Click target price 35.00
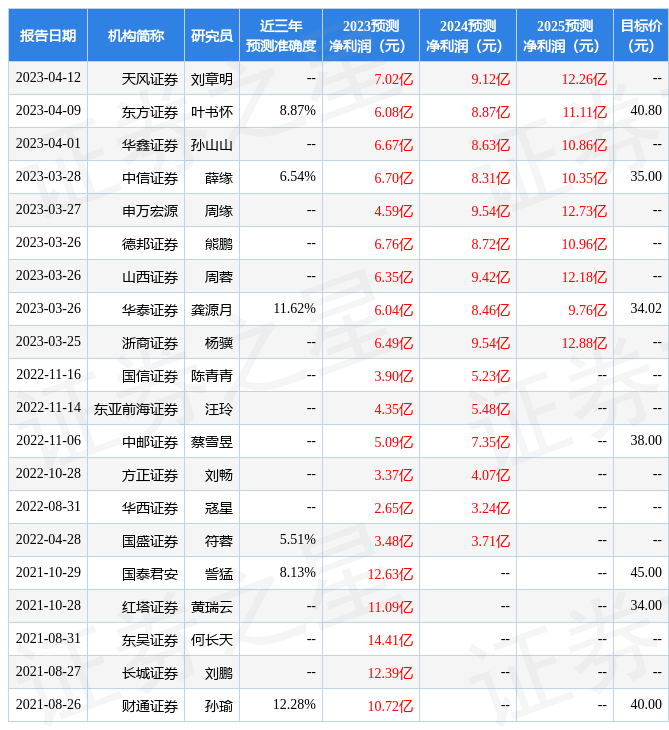 click(x=646, y=176)
